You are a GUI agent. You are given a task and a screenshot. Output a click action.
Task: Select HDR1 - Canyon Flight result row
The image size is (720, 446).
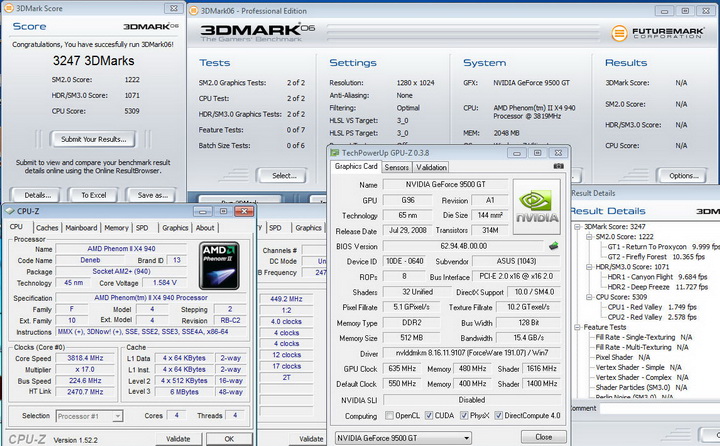(x=658, y=277)
